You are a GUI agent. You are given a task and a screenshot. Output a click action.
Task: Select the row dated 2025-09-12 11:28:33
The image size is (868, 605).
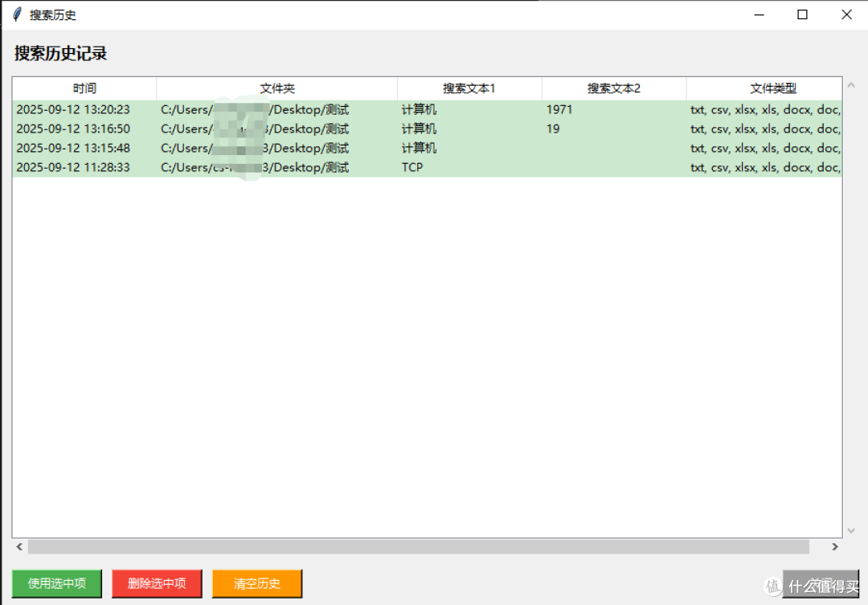coord(428,167)
